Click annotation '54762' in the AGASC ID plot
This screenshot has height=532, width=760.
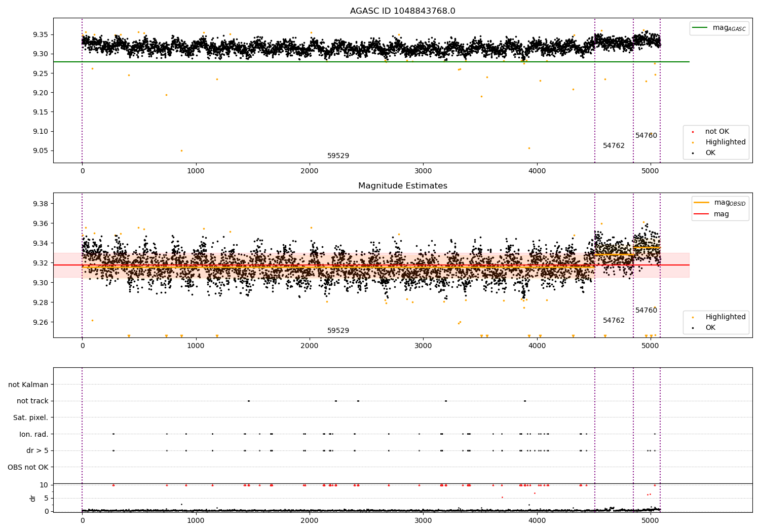click(x=614, y=146)
